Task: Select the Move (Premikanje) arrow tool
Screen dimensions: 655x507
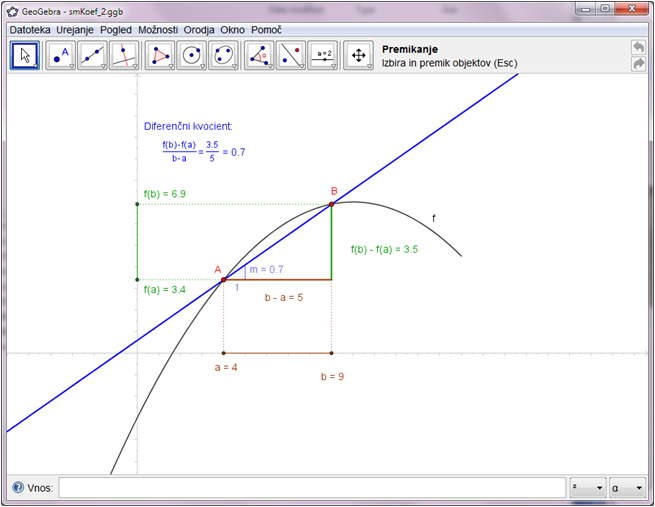Action: tap(25, 55)
